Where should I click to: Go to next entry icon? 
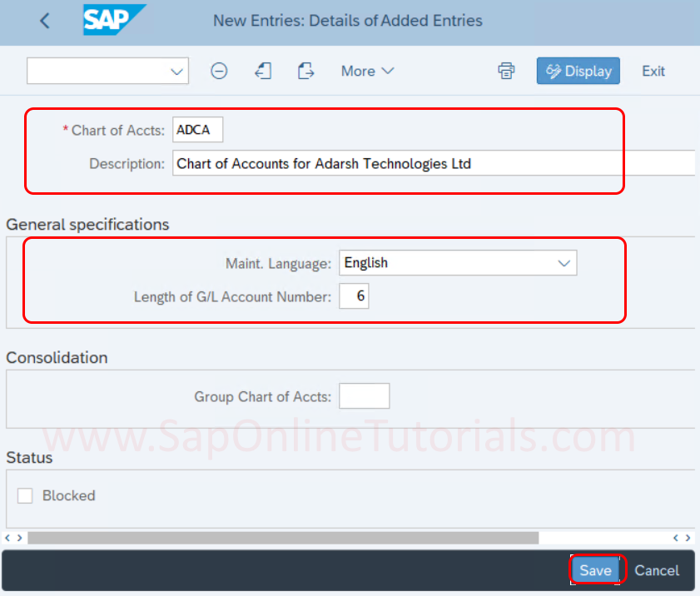(x=305, y=71)
